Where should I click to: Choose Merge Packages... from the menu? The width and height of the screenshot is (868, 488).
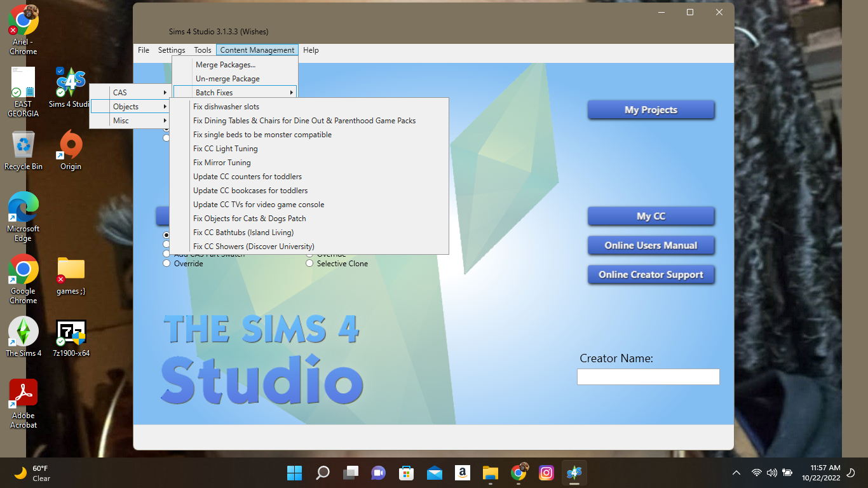pos(235,65)
